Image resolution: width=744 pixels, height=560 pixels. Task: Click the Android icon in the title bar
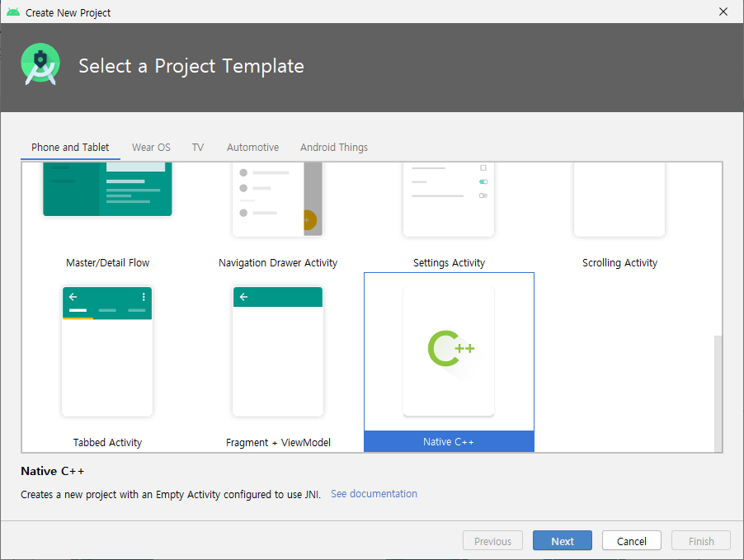(x=13, y=12)
